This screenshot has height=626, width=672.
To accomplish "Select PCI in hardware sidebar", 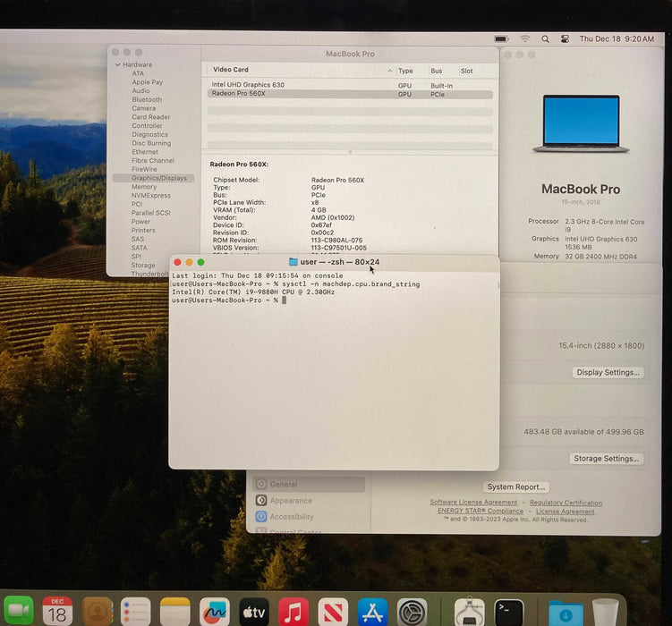I will (x=136, y=204).
